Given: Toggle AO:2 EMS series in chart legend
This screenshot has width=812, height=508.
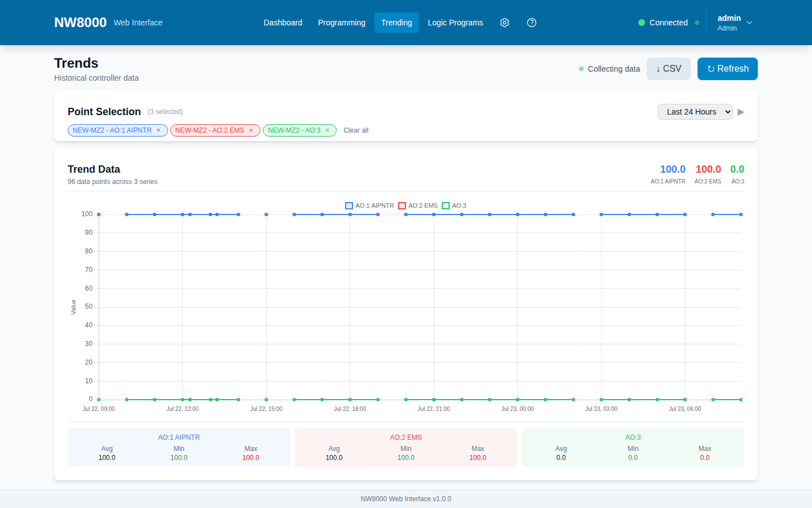Looking at the screenshot, I should [x=418, y=205].
